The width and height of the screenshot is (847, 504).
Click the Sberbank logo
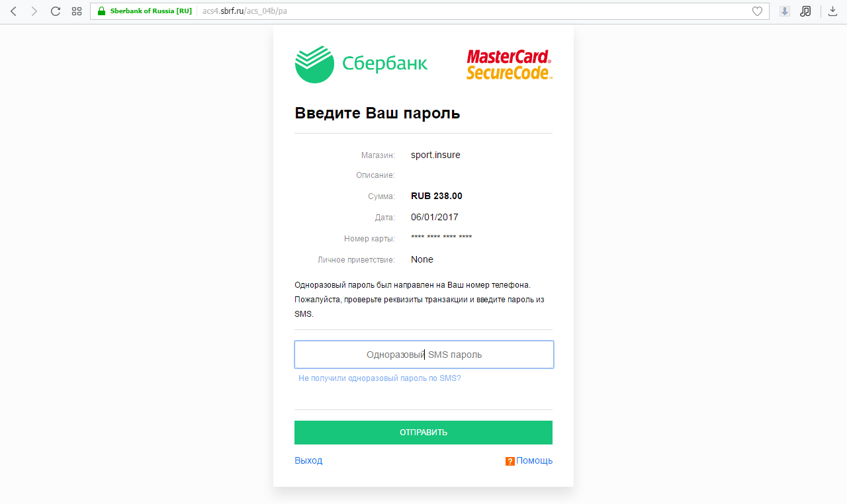(x=361, y=64)
